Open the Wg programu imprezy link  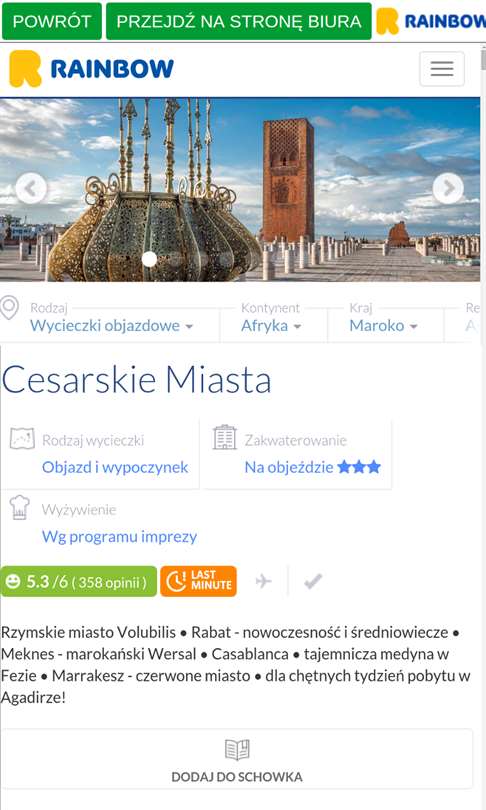click(x=119, y=536)
